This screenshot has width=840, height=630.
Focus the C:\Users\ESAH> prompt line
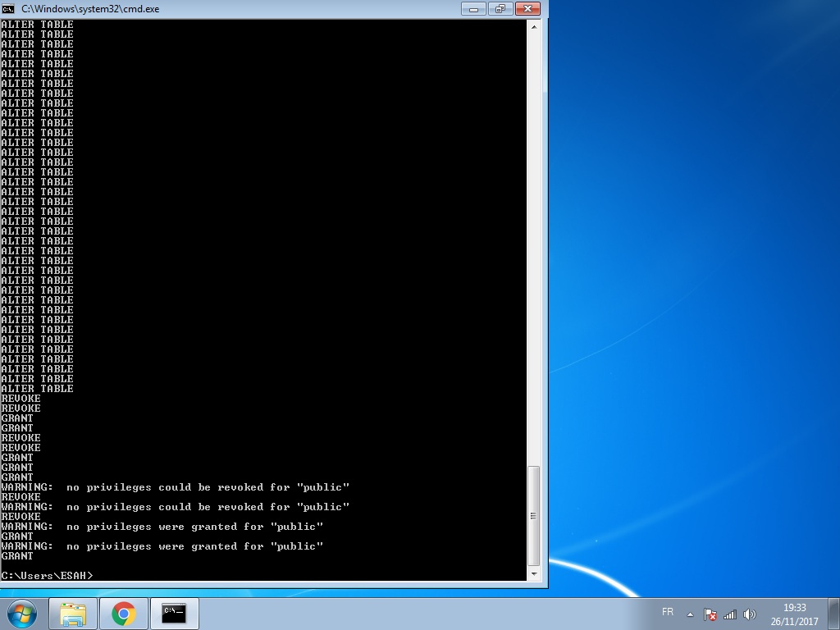click(x=48, y=576)
